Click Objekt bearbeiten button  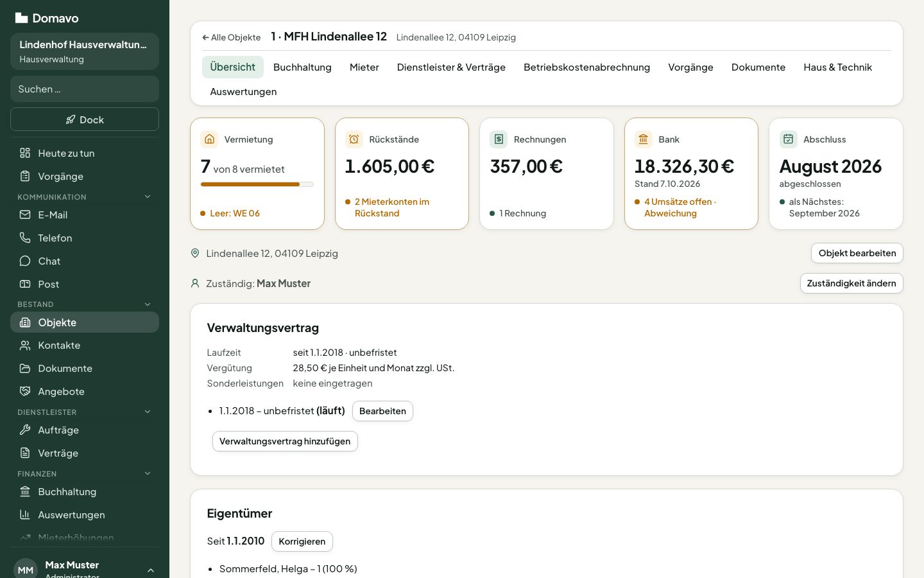(857, 253)
